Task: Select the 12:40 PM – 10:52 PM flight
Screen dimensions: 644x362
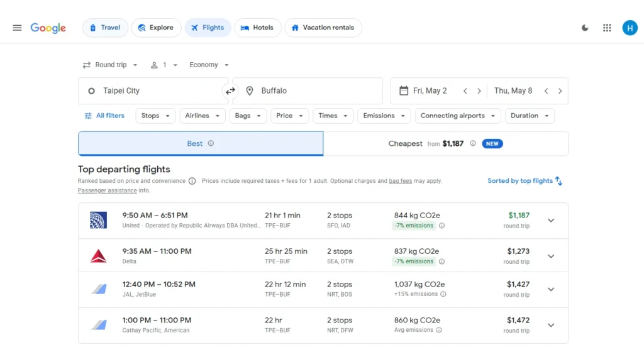Action: click(x=323, y=289)
